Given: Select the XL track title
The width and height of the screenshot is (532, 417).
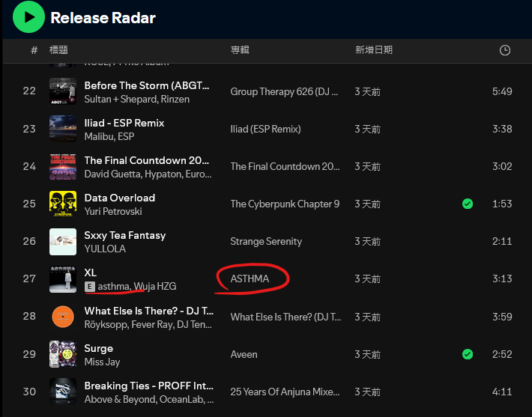Looking at the screenshot, I should pyautogui.click(x=90, y=273).
